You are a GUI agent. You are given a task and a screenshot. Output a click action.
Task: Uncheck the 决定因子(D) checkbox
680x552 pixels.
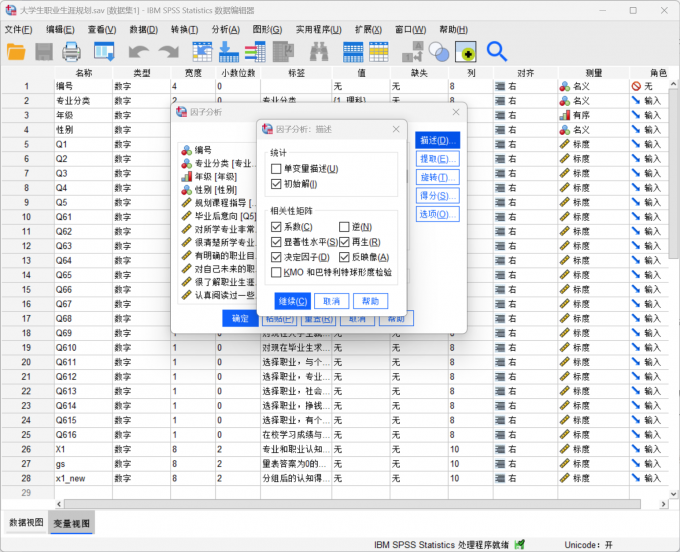(276, 257)
